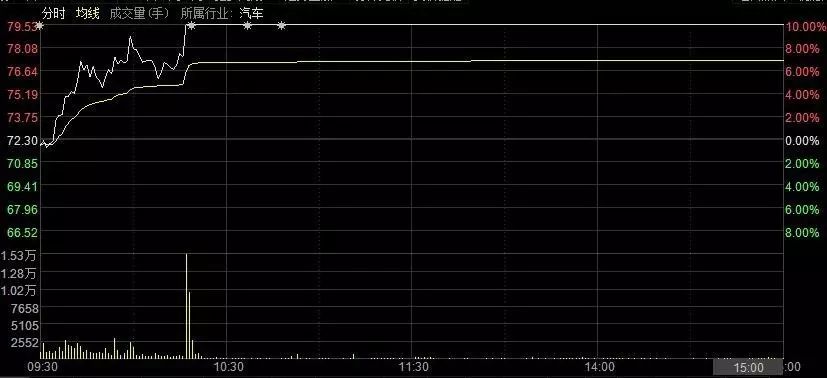
Task: Click the green 6.00% percentage label
Action: coord(803,210)
